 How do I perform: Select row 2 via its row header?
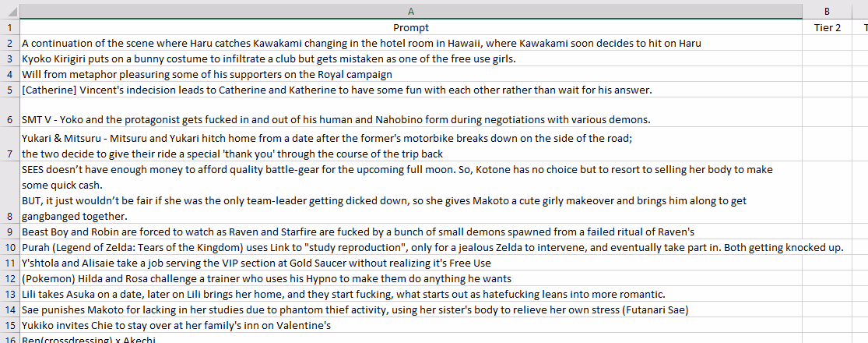click(x=10, y=43)
